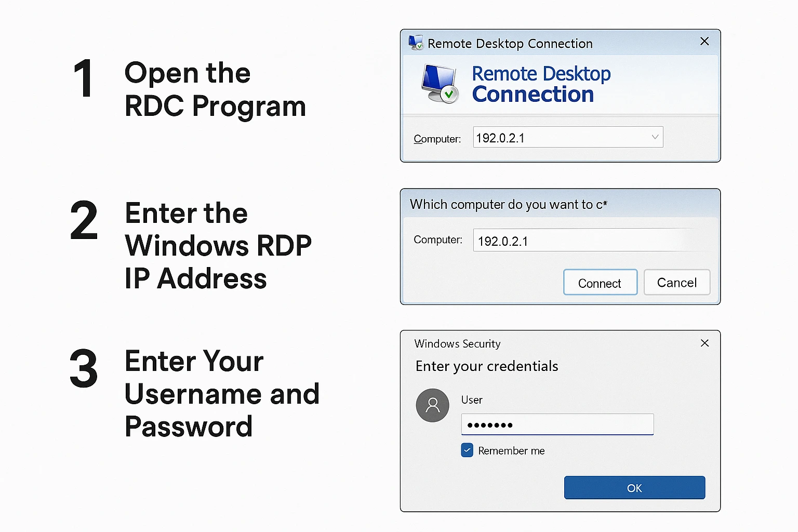Click the 'Remember me' label text
This screenshot has height=532, width=798.
click(511, 451)
